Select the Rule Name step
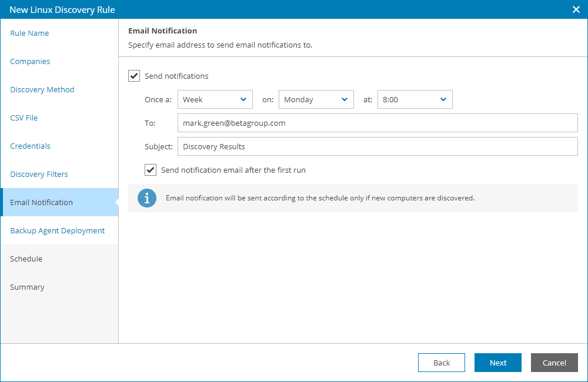588x382 pixels. pos(29,33)
